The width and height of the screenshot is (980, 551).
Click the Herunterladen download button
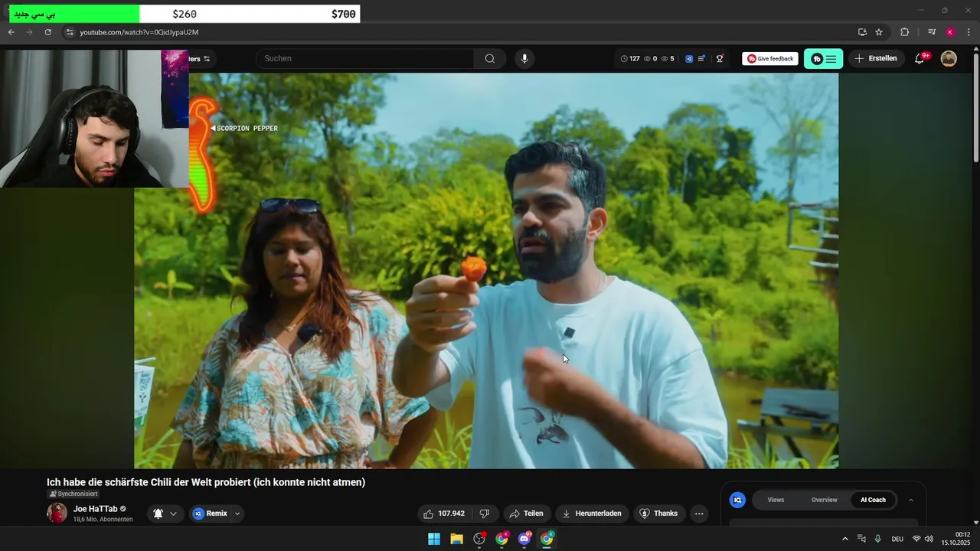tap(592, 514)
